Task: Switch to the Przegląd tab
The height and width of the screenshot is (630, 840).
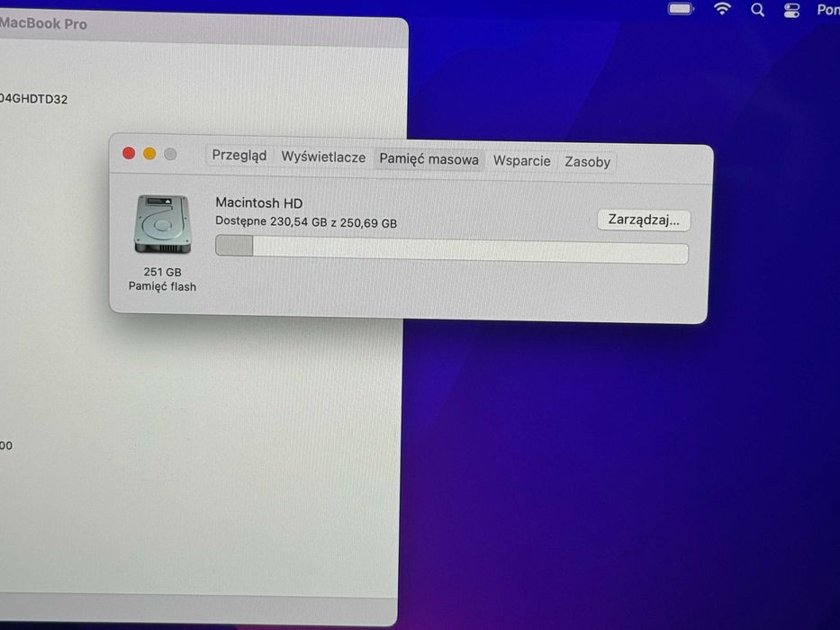Action: pyautogui.click(x=239, y=156)
